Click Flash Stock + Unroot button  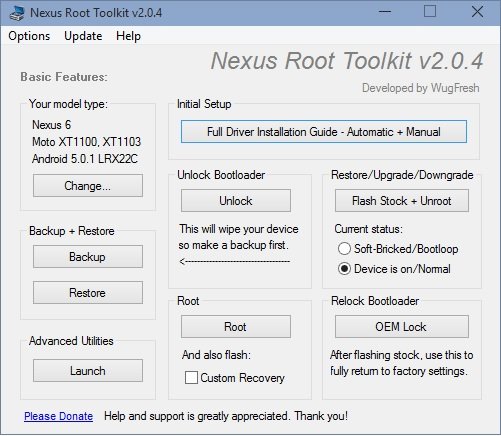click(x=402, y=201)
